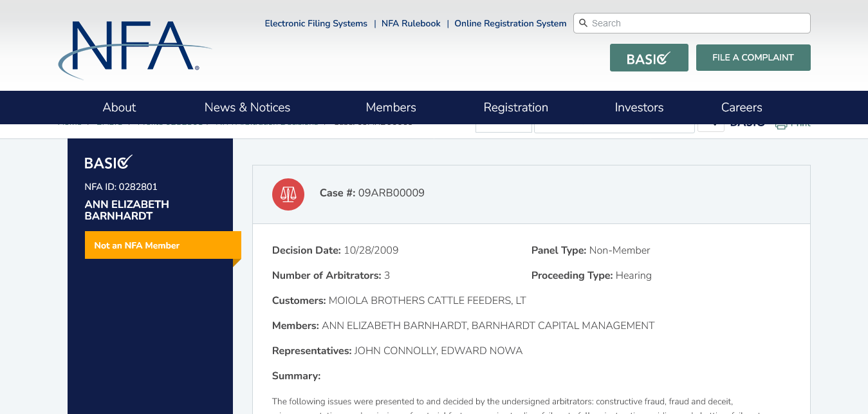Viewport: 868px width, 414px height.
Task: Expand the dropdown arrow beside the BASIC search box
Action: pyautogui.click(x=710, y=126)
